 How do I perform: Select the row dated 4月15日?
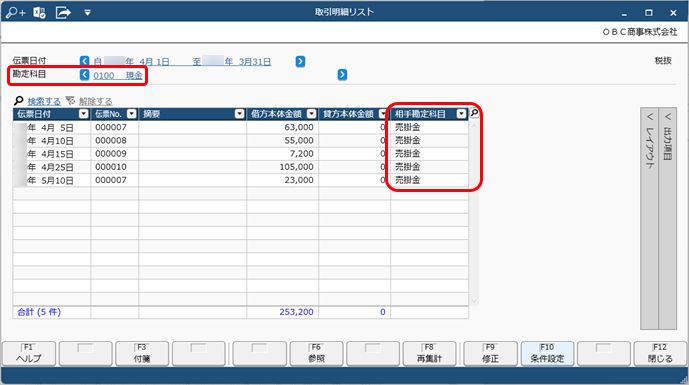[x=241, y=154]
